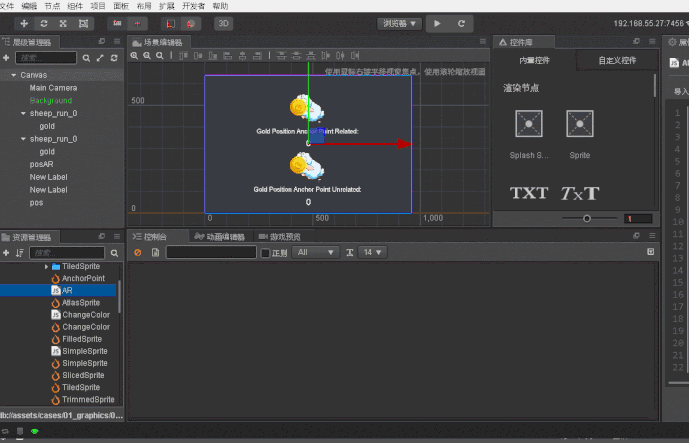Select the Rect transform tool

click(x=83, y=23)
